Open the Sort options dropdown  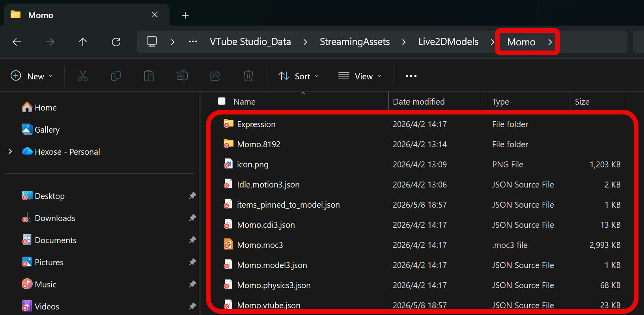pyautogui.click(x=299, y=76)
